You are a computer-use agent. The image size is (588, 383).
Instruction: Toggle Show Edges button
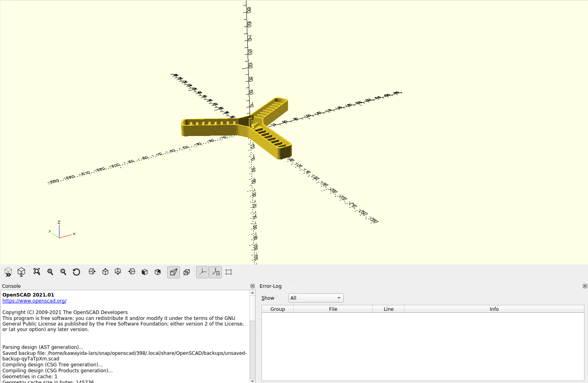pos(229,272)
